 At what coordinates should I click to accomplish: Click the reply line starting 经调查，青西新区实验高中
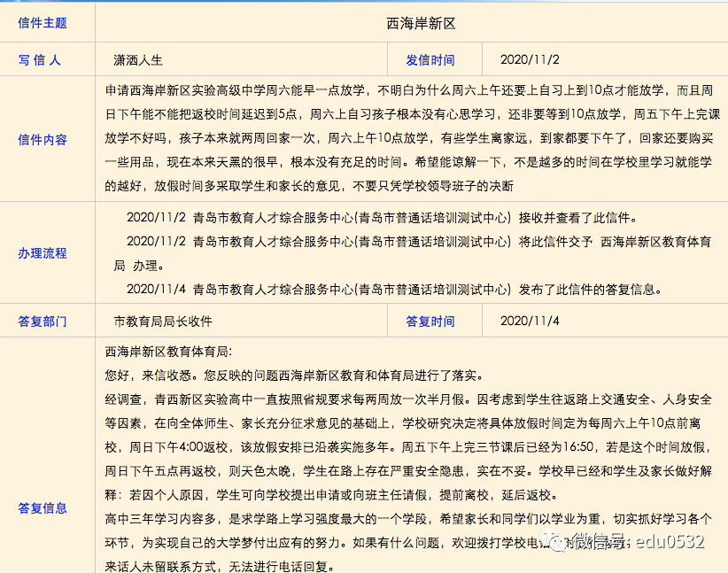pos(408,399)
